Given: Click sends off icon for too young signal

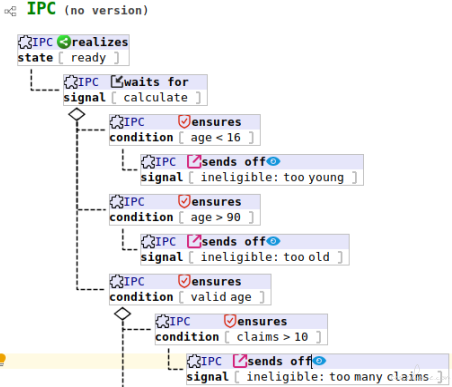Looking at the screenshot, I should (194, 162).
